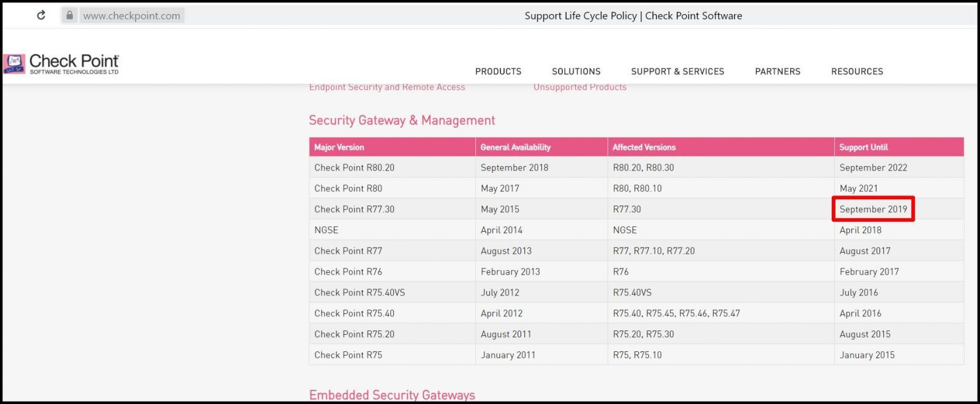Select the Check Point R80.20 row
The width and height of the screenshot is (980, 404).
point(636,167)
